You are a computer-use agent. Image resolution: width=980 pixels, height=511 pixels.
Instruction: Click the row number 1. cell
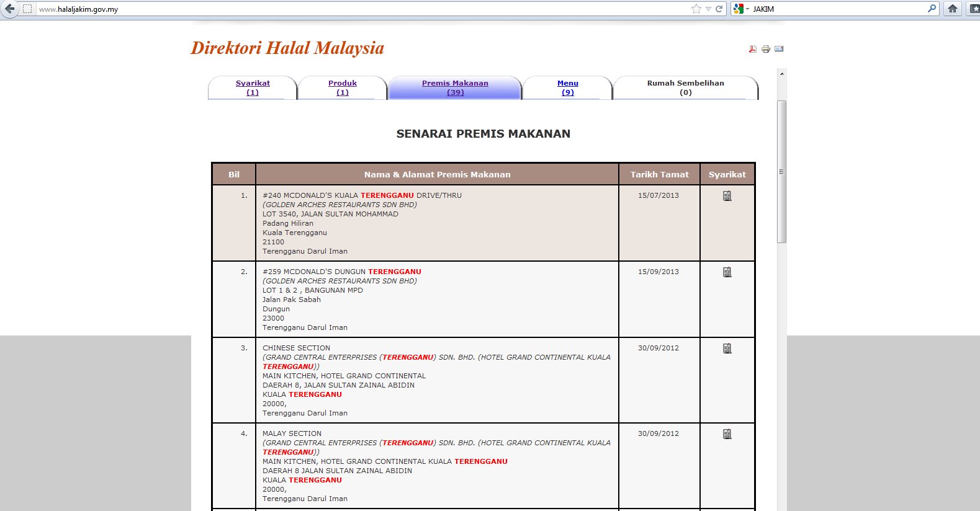coord(234,223)
